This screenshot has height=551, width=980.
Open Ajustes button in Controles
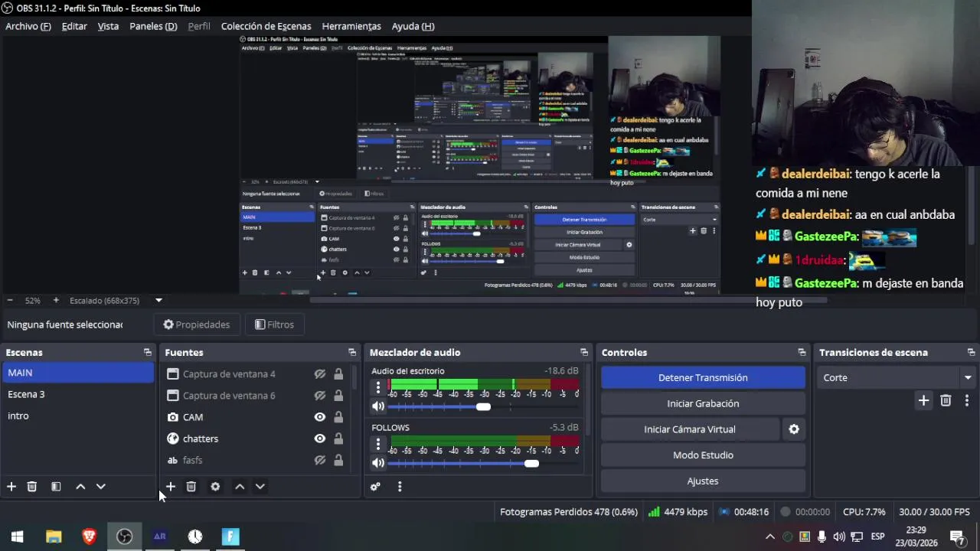(703, 481)
